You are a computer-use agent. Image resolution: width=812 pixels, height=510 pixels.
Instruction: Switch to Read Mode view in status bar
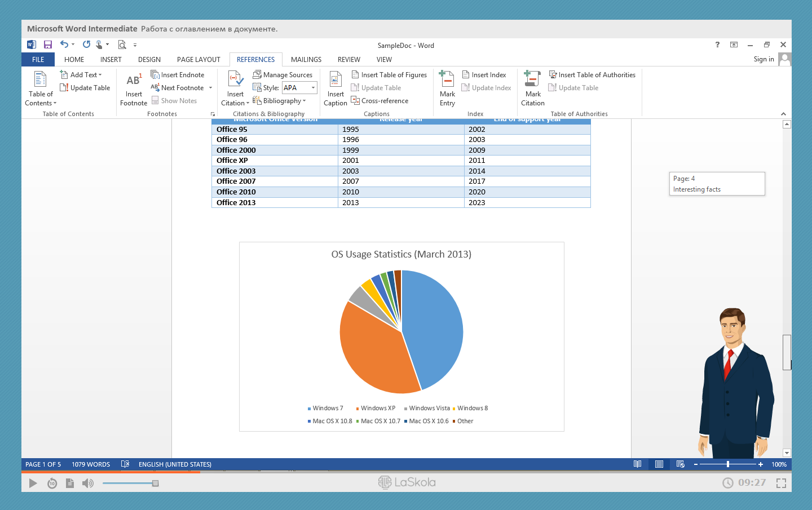point(637,464)
